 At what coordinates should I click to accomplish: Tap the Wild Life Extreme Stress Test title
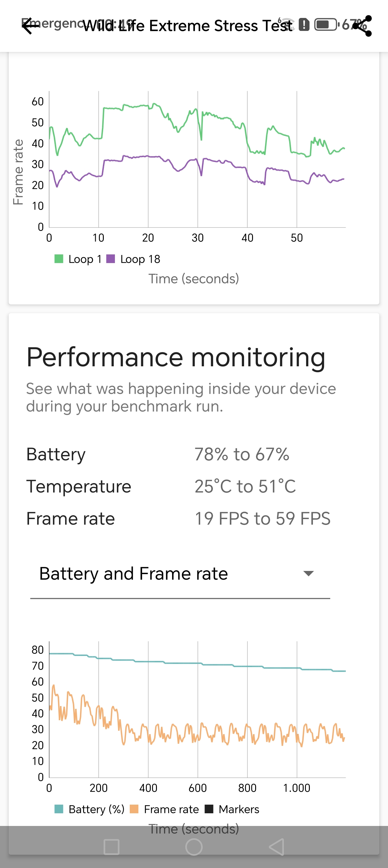(187, 26)
